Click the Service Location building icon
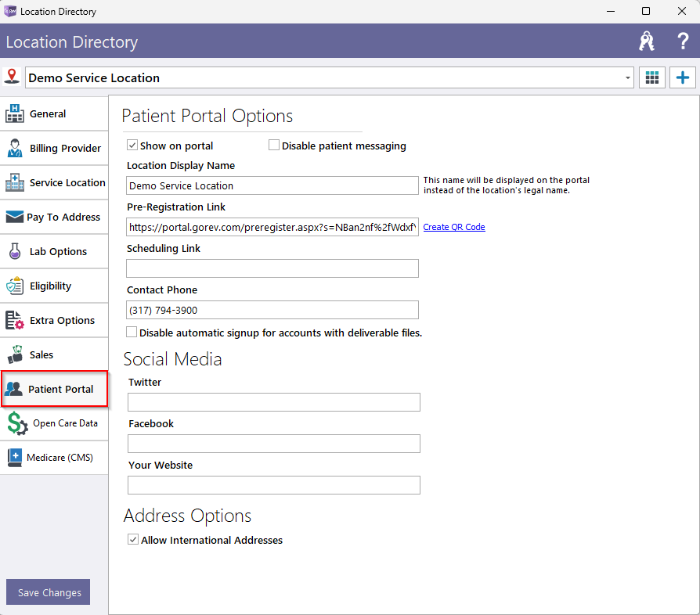 (15, 182)
